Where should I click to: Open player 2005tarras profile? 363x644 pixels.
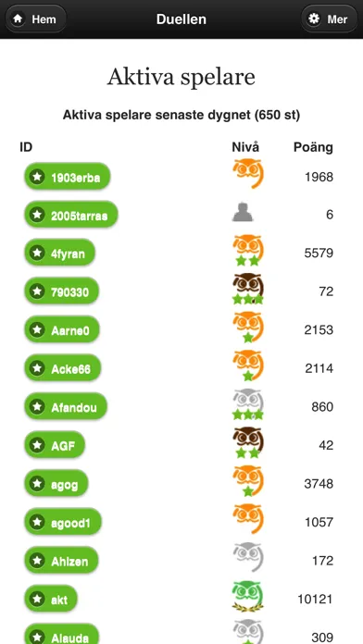pyautogui.click(x=71, y=215)
